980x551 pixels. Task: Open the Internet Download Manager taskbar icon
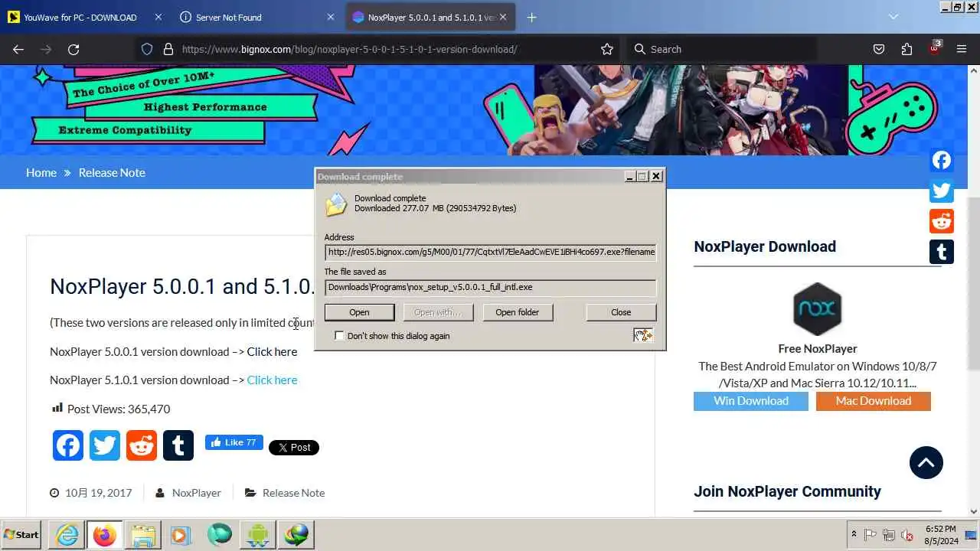pyautogui.click(x=296, y=535)
